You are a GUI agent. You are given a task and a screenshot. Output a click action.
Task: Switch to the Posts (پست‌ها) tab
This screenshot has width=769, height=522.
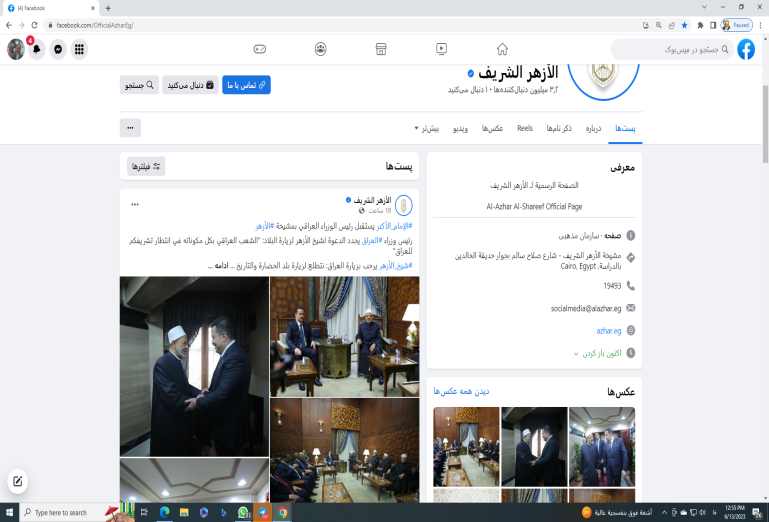pyautogui.click(x=625, y=129)
